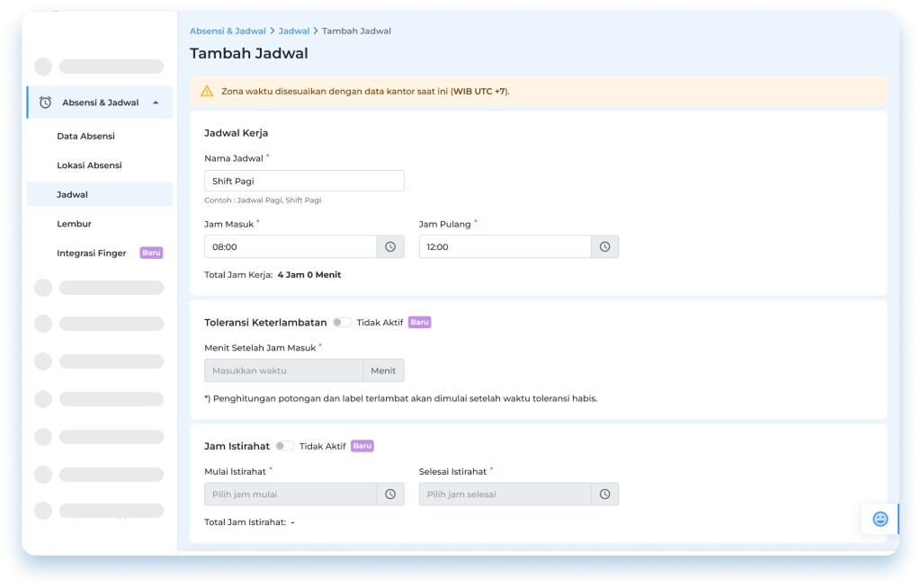Go to Lokasi Absensi in sidebar
Screen dimensions: 921x588
pos(89,165)
